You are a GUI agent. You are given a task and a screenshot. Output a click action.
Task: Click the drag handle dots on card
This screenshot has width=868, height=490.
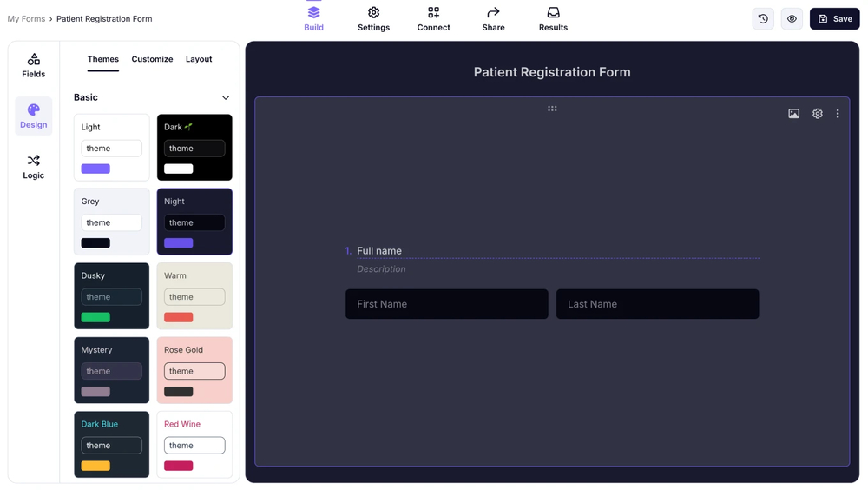(552, 109)
